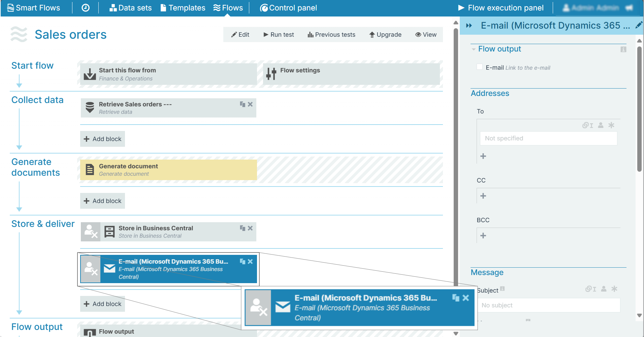Click the flow canvas scroll-up arrow

pos(456,23)
